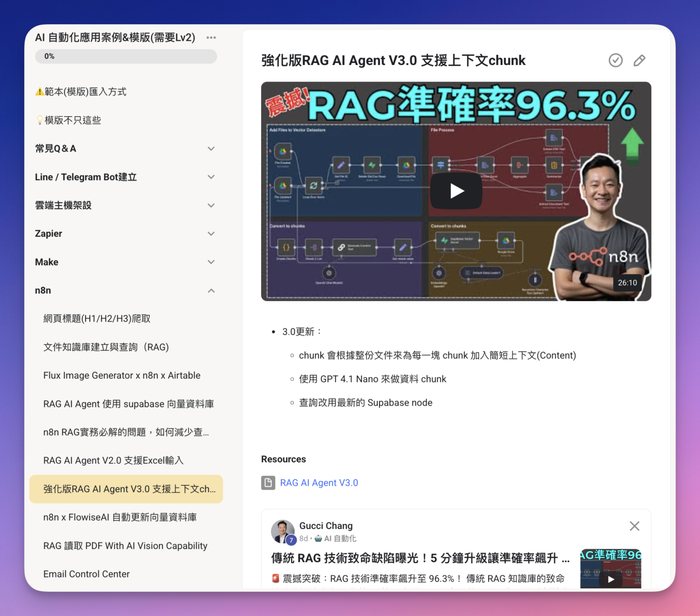This screenshot has height=616, width=700.
Task: Select the 雲端主機架設 heading
Action: pyautogui.click(x=63, y=205)
